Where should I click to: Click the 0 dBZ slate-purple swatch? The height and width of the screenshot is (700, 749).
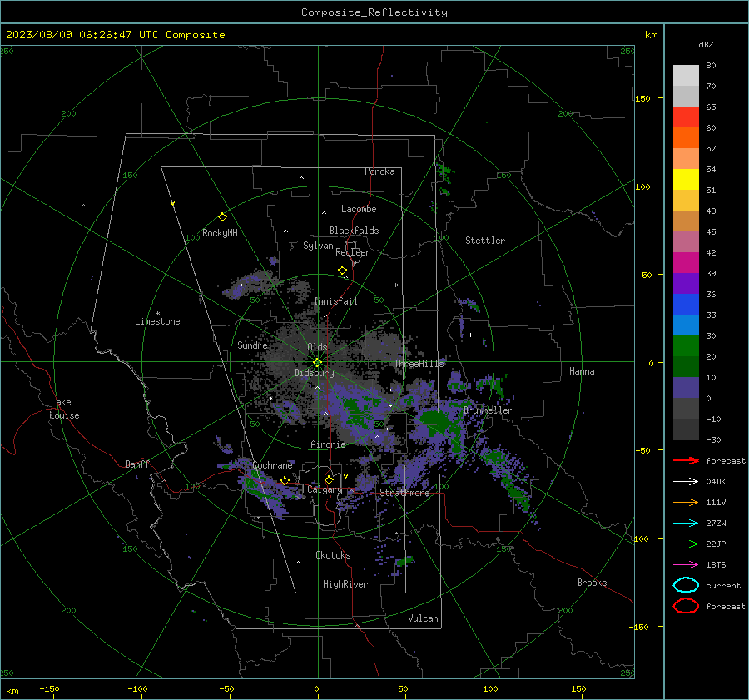(x=686, y=388)
